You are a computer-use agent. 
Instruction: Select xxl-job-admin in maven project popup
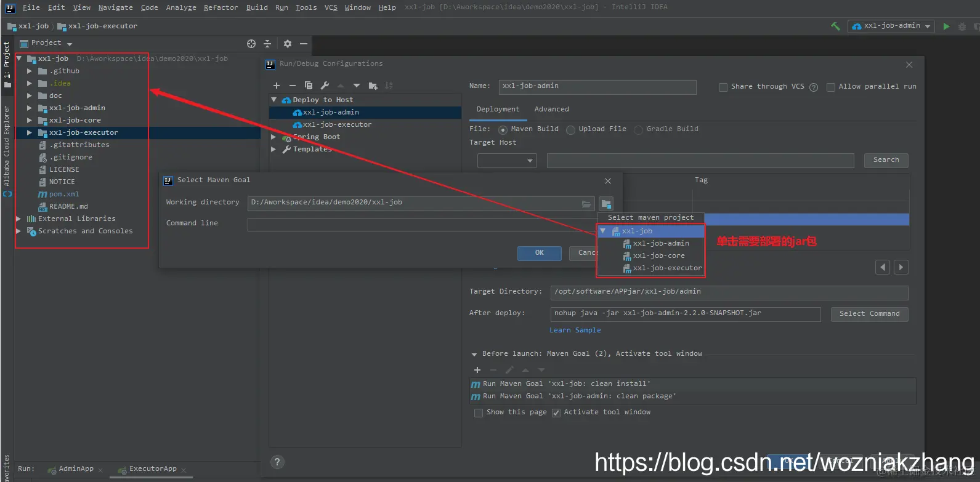tap(661, 243)
